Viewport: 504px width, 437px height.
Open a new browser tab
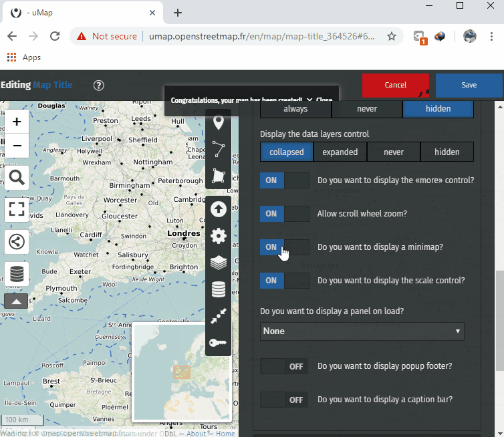[178, 13]
